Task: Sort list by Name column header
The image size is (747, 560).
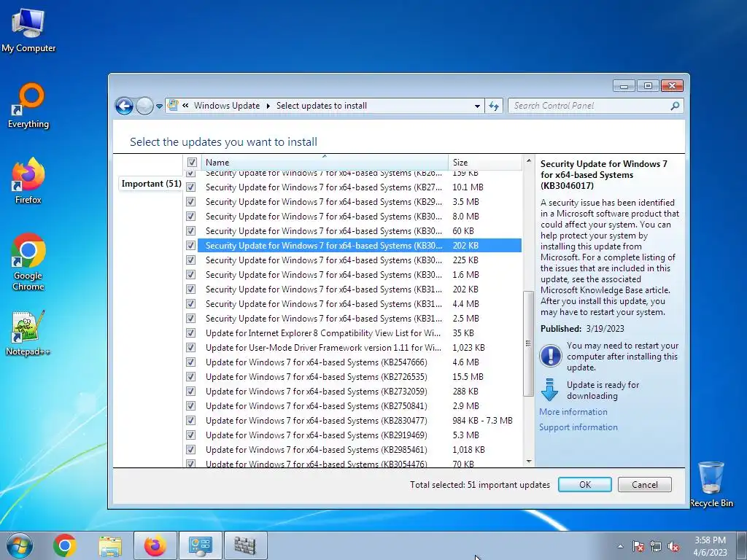Action: [325, 163]
